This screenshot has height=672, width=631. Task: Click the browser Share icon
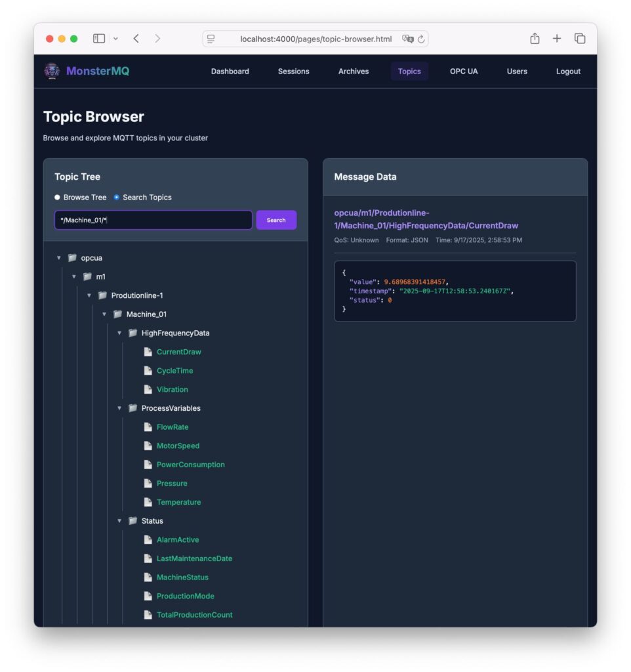(535, 39)
